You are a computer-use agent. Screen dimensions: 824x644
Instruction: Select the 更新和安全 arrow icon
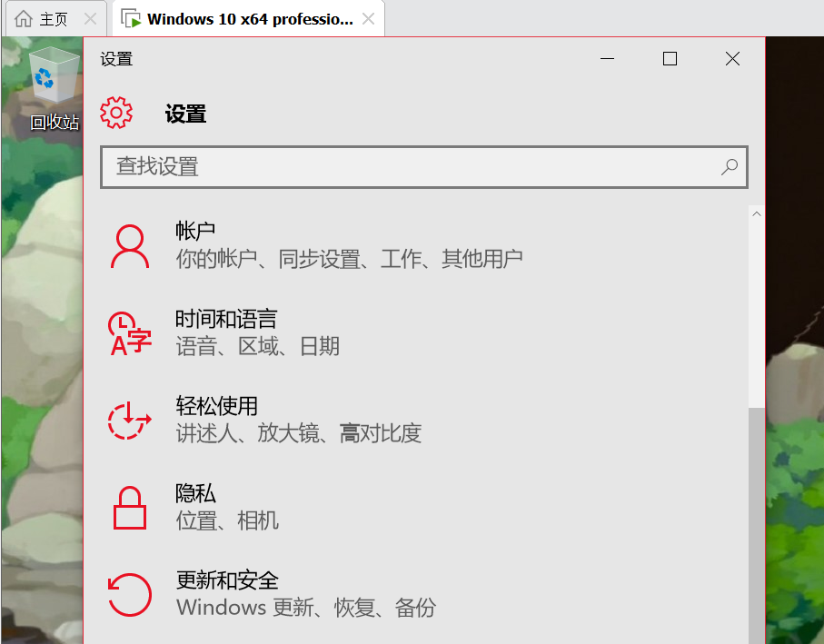point(130,594)
